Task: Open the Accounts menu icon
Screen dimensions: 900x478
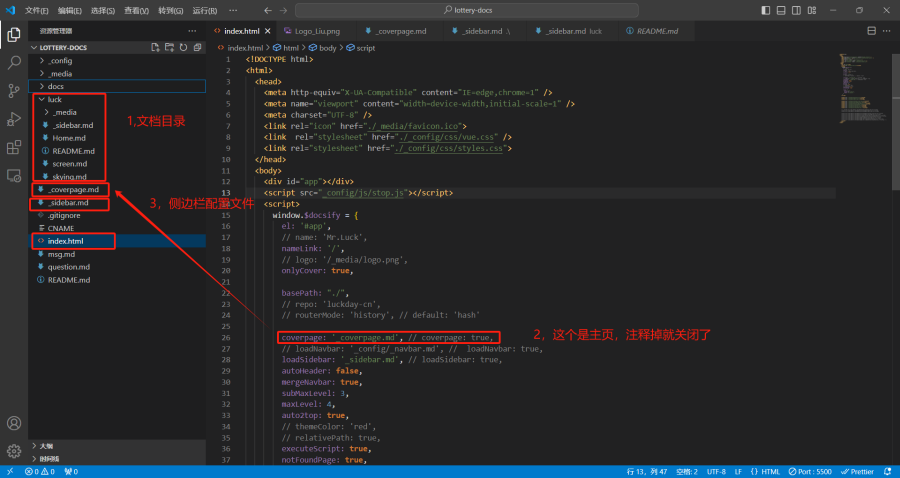Action: (x=14, y=423)
